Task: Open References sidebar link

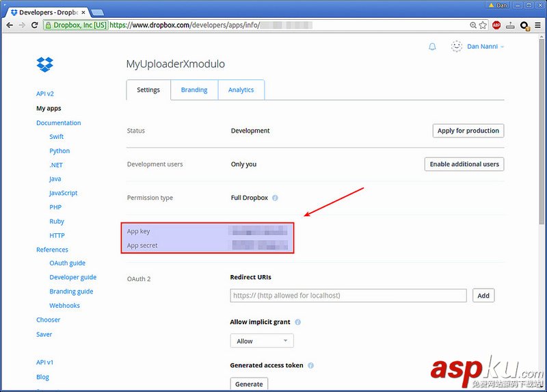Action: coord(52,250)
